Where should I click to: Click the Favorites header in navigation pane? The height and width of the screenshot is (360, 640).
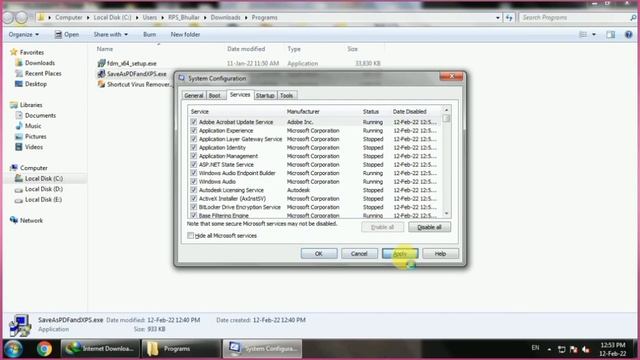pos(31,52)
